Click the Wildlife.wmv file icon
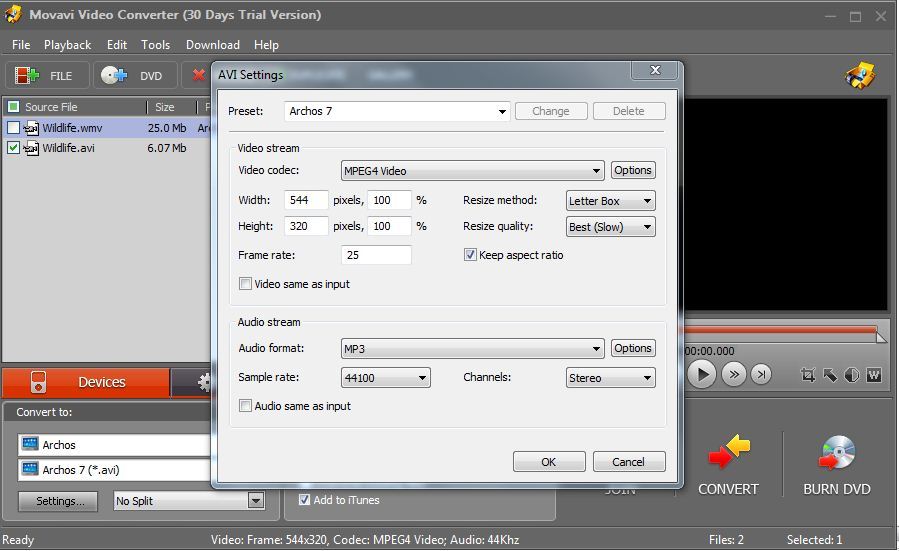Image resolution: width=899 pixels, height=551 pixels. pyautogui.click(x=32, y=128)
